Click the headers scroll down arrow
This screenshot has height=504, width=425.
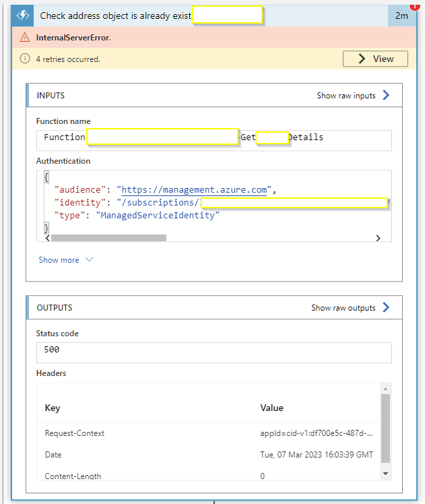pyautogui.click(x=385, y=474)
